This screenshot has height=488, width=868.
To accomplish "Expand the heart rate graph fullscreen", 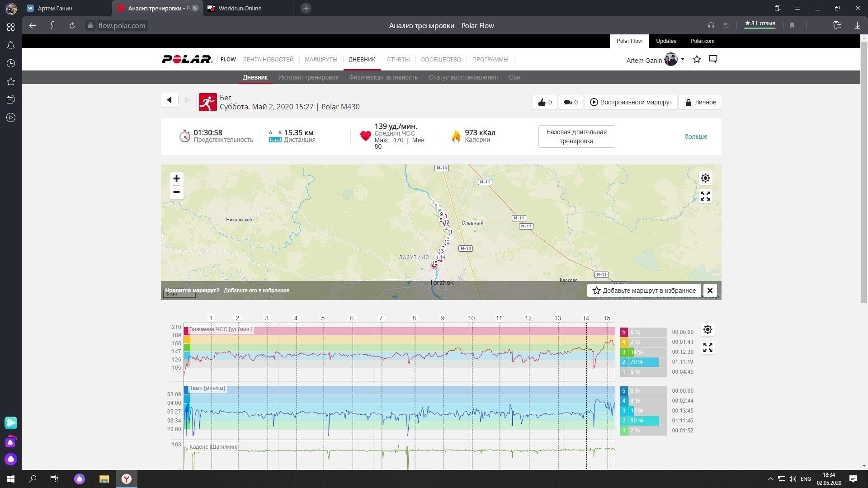I will [708, 347].
